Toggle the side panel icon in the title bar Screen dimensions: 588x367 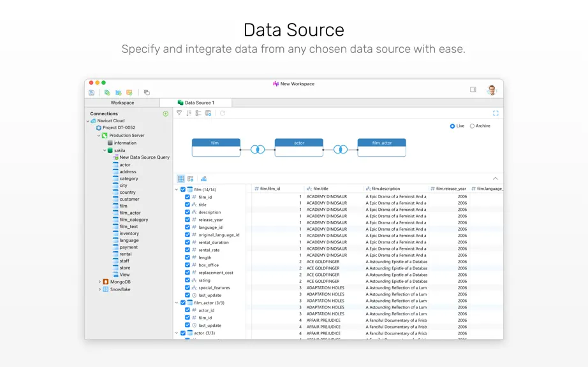(x=473, y=89)
